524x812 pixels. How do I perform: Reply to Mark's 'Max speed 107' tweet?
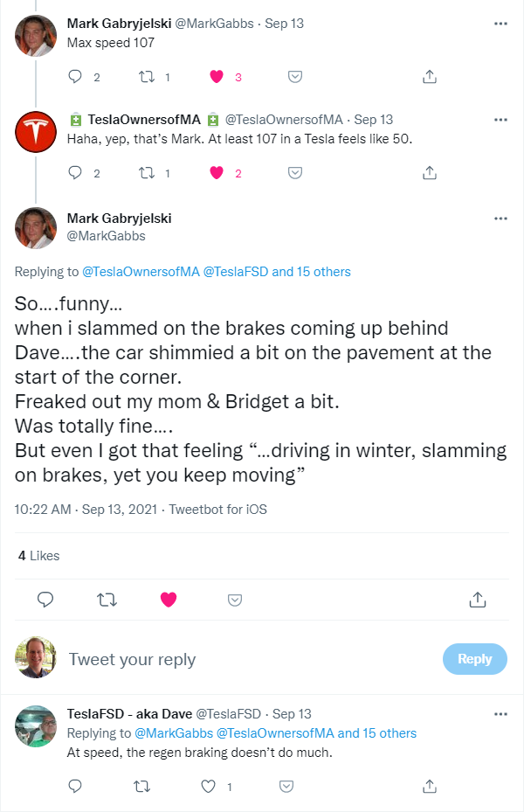75,77
